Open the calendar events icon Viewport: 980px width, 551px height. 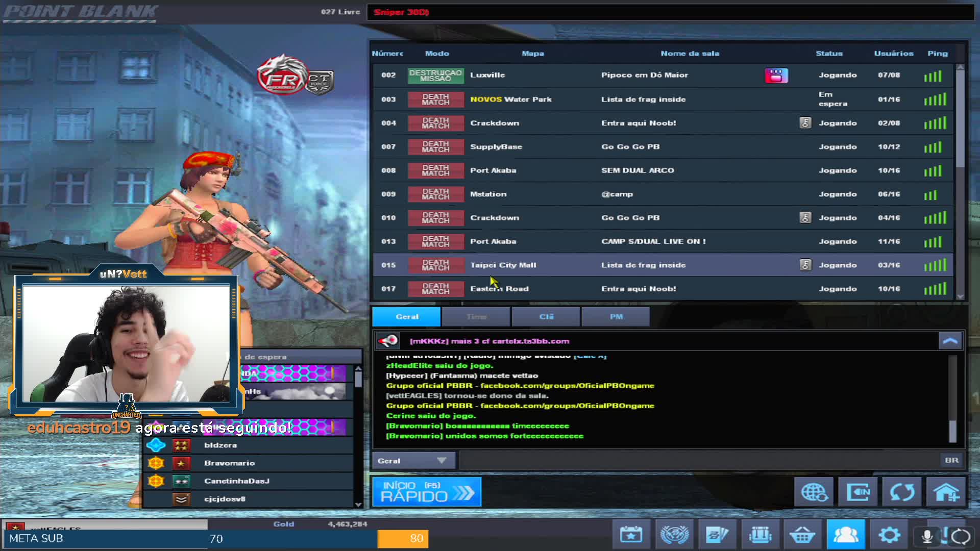click(631, 535)
